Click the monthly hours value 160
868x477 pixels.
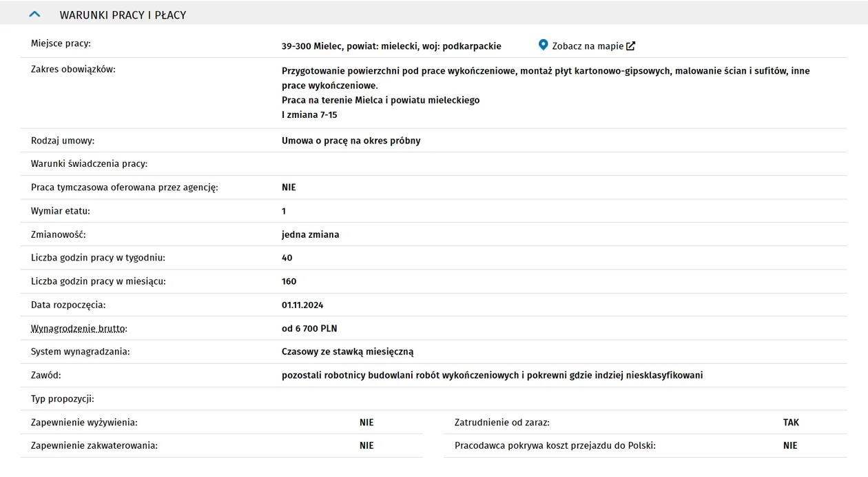(x=289, y=281)
